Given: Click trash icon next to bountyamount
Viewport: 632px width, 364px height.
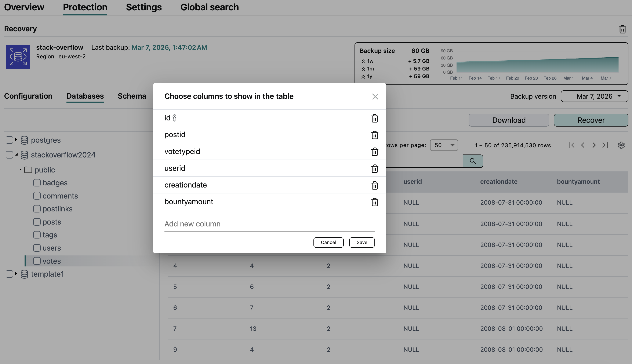Looking at the screenshot, I should point(374,202).
